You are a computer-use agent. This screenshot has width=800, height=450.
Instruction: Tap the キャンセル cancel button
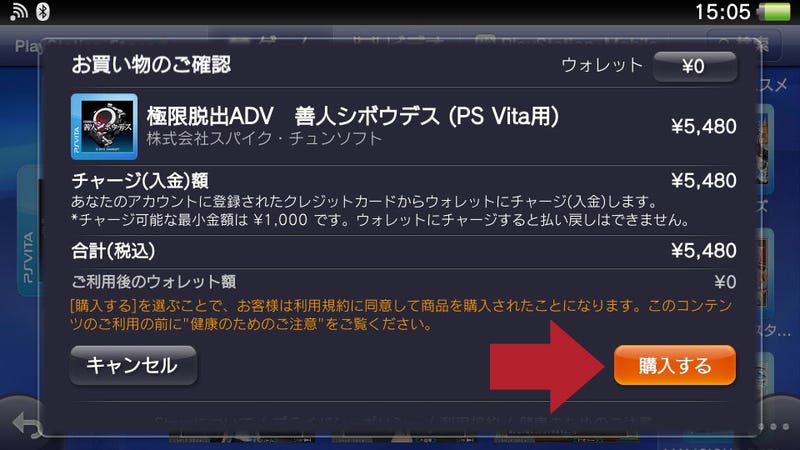click(133, 365)
